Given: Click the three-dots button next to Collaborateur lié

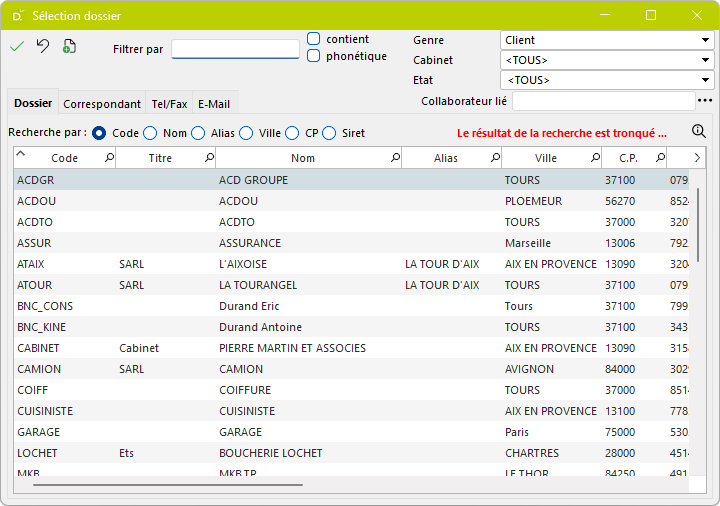Looking at the screenshot, I should coord(705,100).
